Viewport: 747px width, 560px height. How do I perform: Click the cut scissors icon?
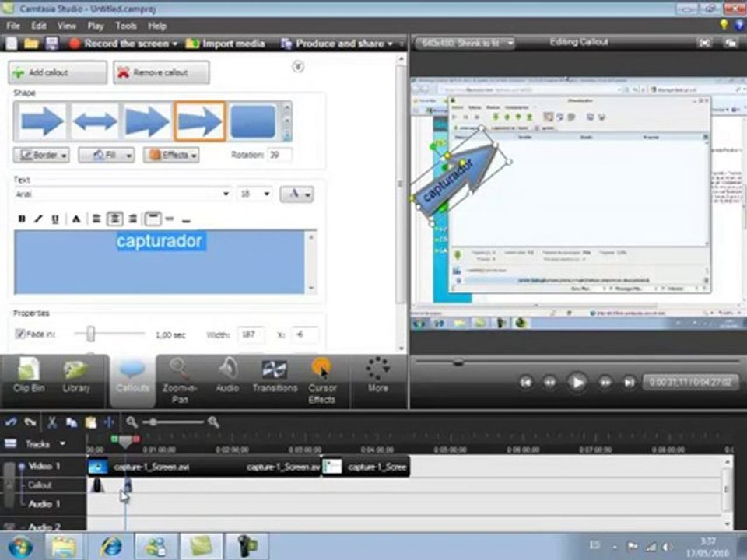tap(52, 422)
